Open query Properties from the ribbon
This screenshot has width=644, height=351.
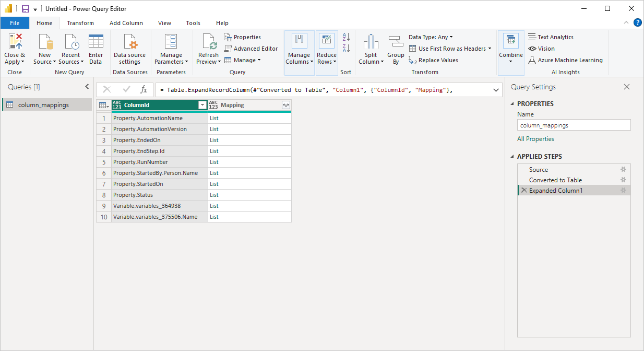pos(243,37)
